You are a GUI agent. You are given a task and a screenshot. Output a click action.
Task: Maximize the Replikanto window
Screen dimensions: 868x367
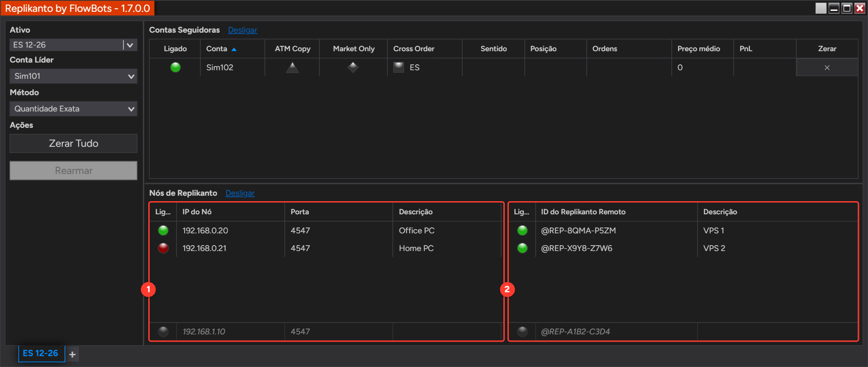click(x=847, y=8)
